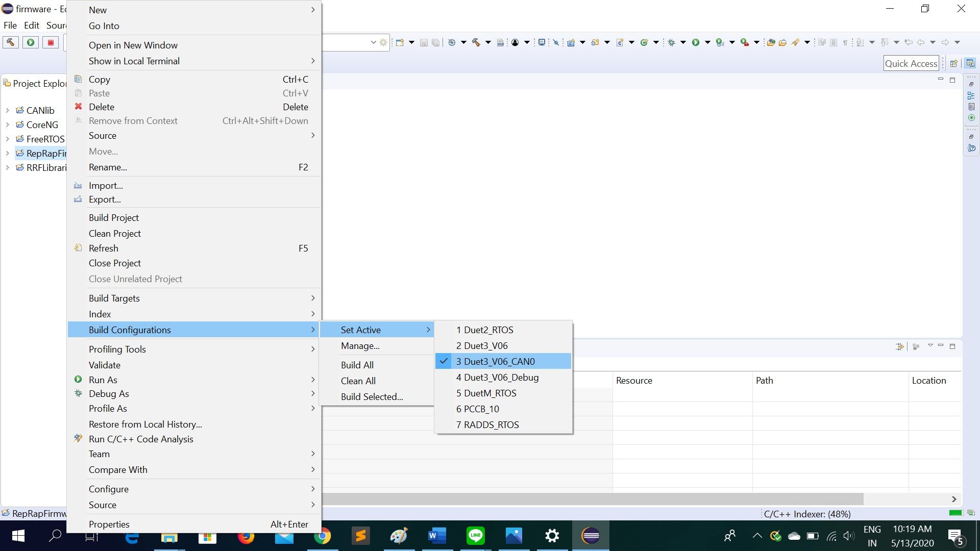Click Run C/C++ Code Analysis entry
This screenshot has width=980, height=551.
(194, 439)
